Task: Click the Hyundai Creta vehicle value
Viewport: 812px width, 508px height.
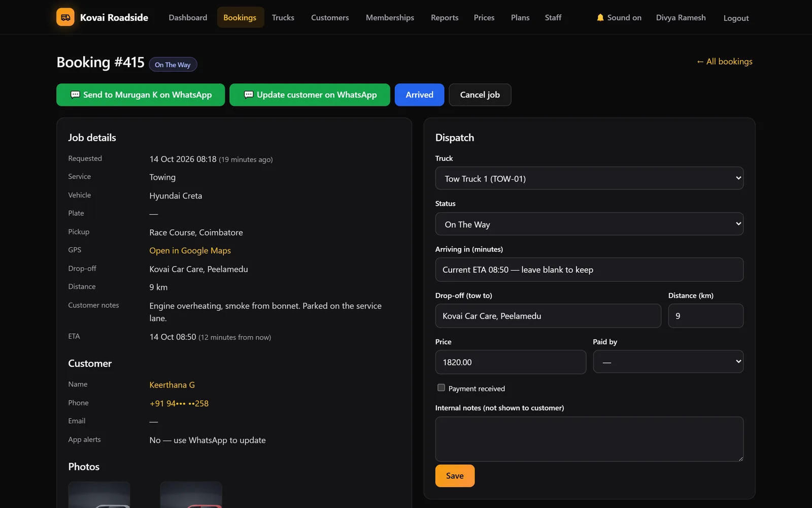Action: coord(176,196)
